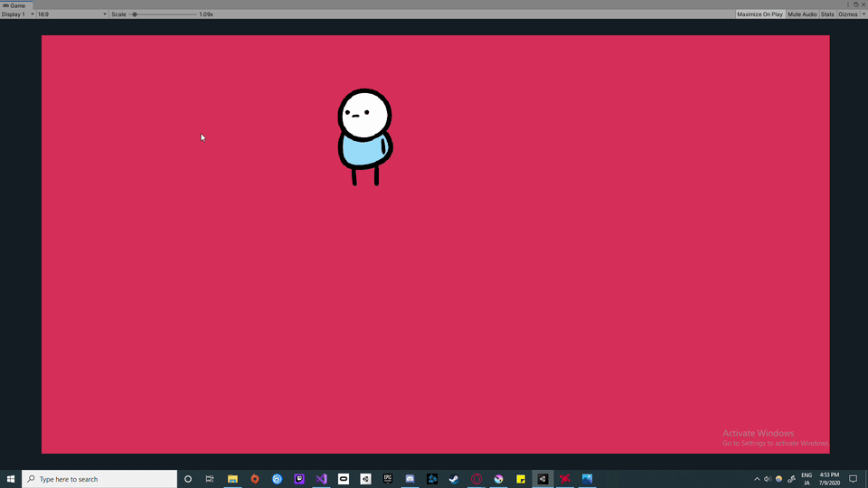Open the Windows Start menu
Viewport: 868px width, 488px height.
[x=11, y=479]
